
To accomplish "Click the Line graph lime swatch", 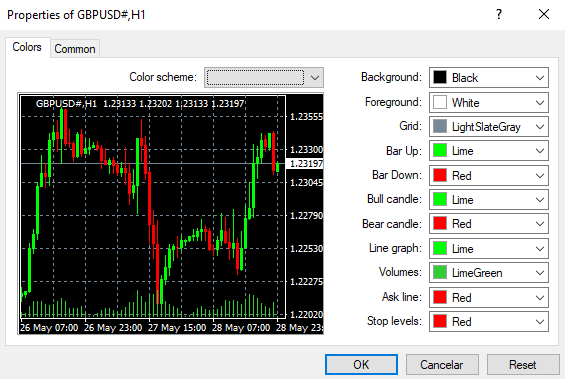I will click(x=440, y=249).
